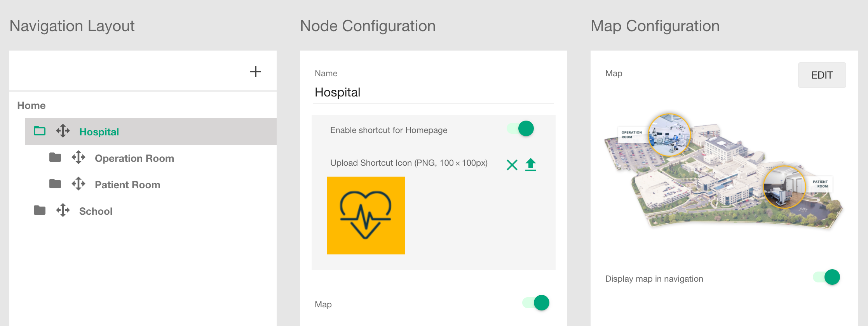Image resolution: width=868 pixels, height=326 pixels.
Task: Click the Home root label
Action: (31, 105)
